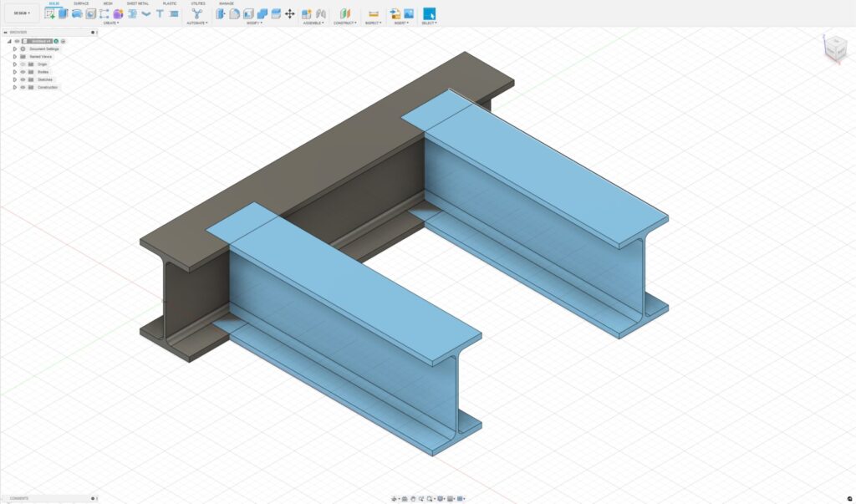Open the Automate fork icon
Image resolution: width=856 pixels, height=504 pixels.
tap(197, 13)
